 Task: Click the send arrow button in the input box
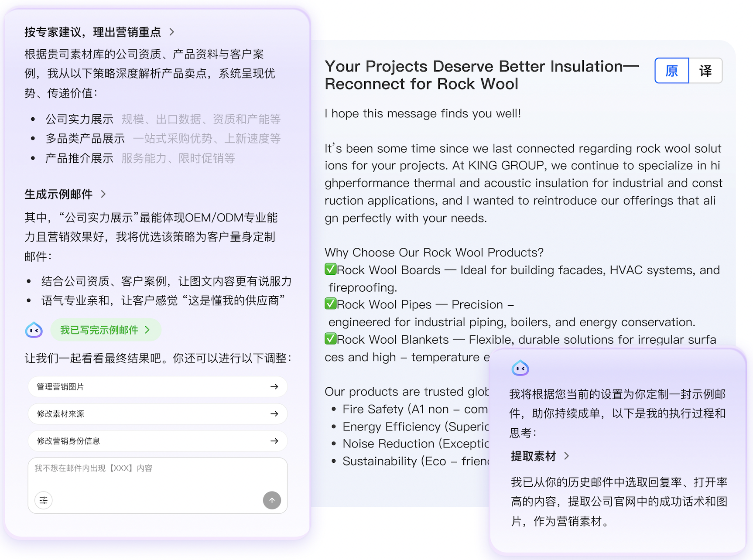(272, 500)
